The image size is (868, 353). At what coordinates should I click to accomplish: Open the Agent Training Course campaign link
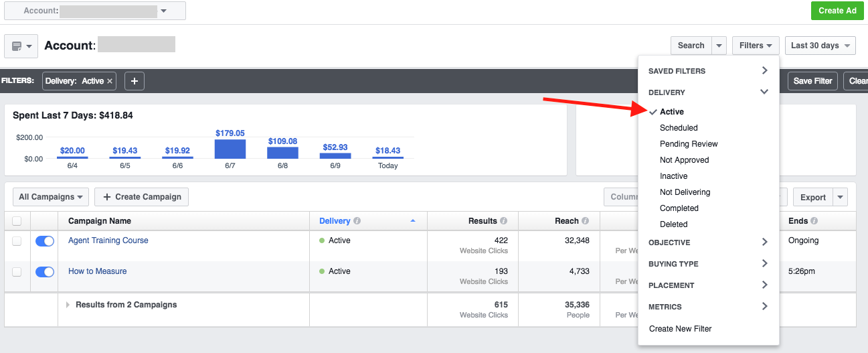108,240
